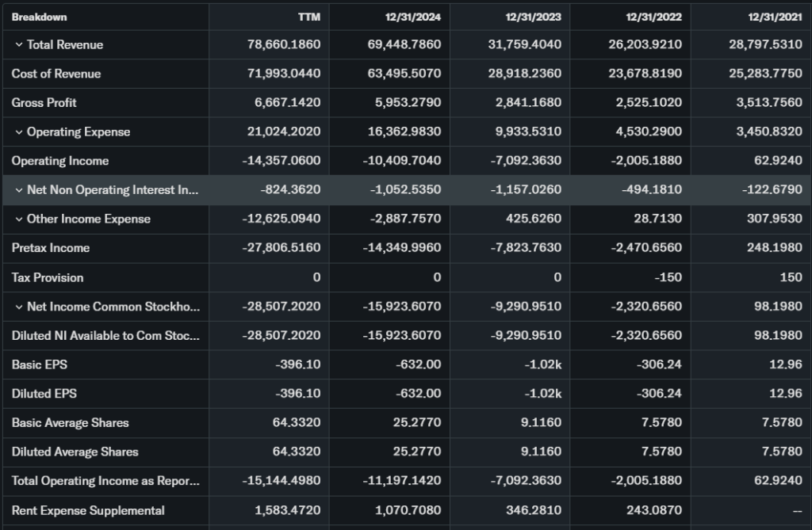Select the Operating Income row label

(60, 161)
